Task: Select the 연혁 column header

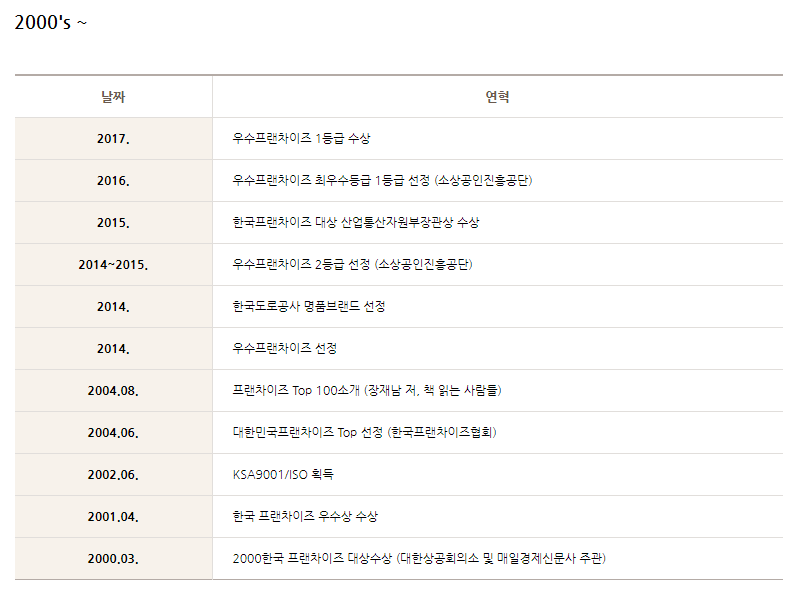Action: coord(497,97)
